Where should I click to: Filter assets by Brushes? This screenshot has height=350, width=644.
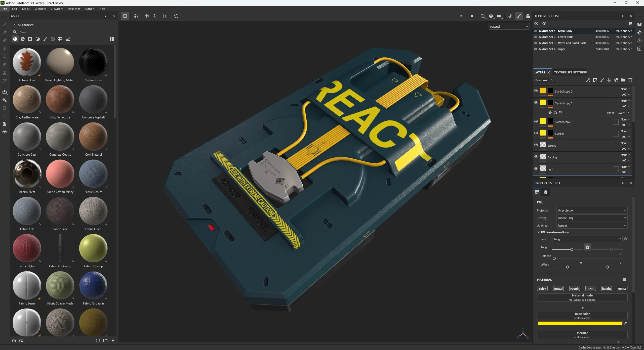click(45, 39)
